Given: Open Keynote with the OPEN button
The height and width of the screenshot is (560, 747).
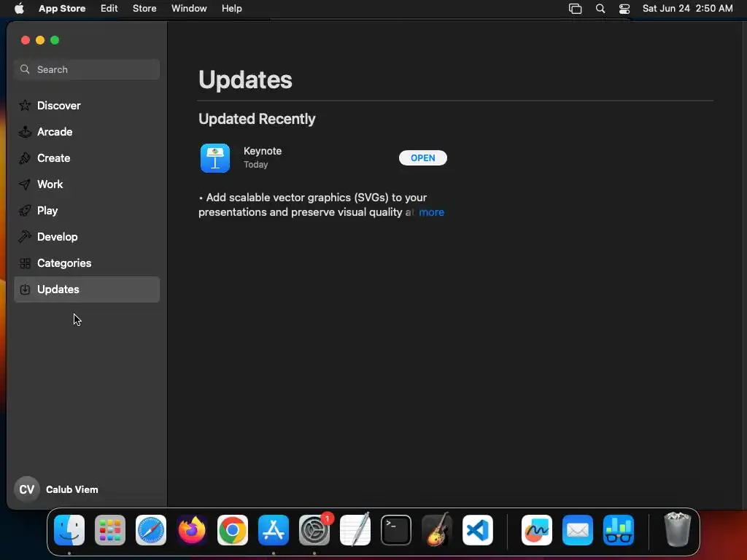Looking at the screenshot, I should [x=422, y=158].
